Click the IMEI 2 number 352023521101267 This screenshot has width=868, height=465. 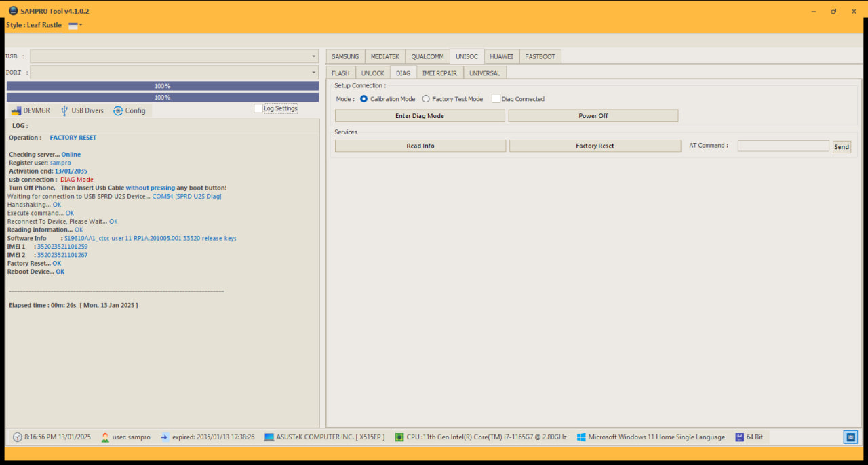click(62, 255)
